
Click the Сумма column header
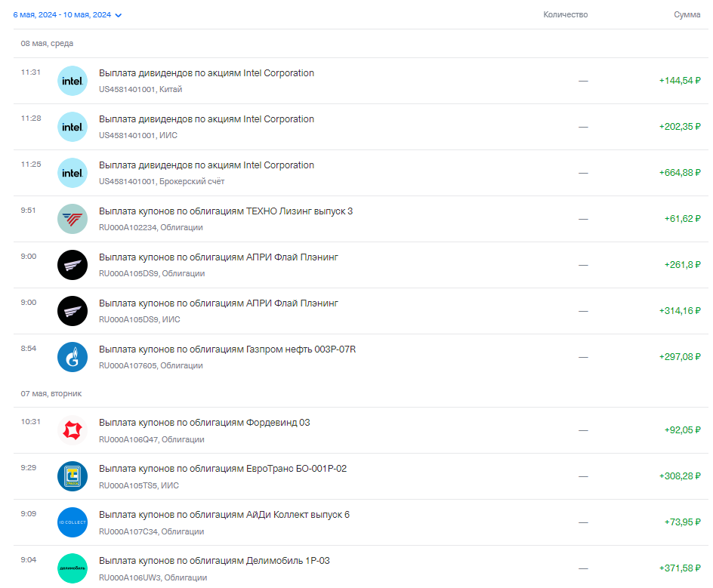pyautogui.click(x=687, y=14)
